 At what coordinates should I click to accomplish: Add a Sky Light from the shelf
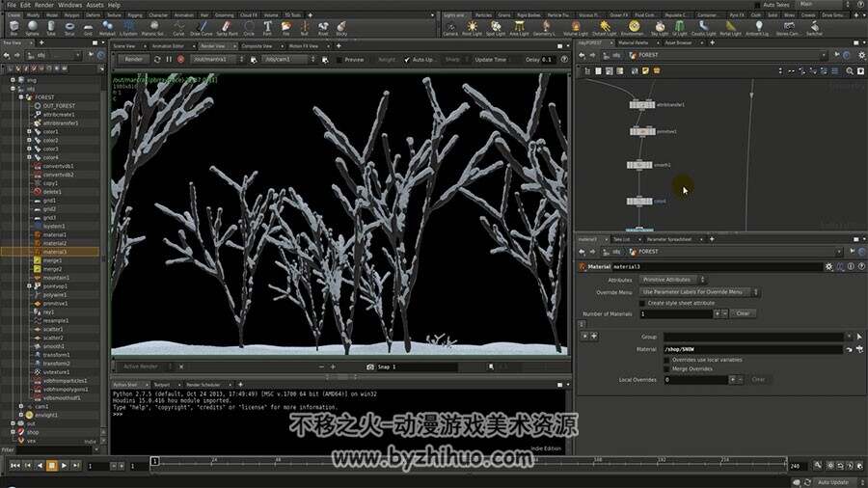point(660,27)
